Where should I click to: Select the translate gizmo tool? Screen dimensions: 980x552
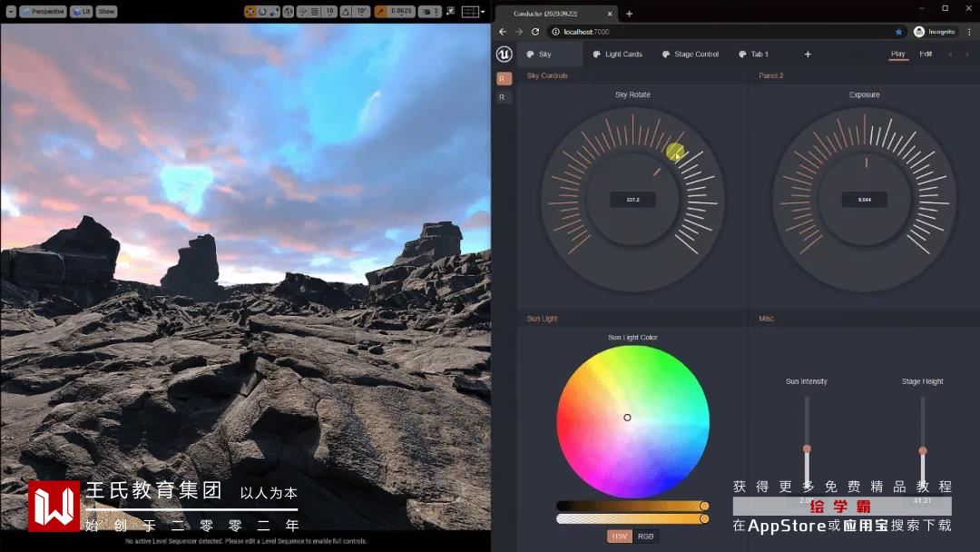[x=250, y=11]
